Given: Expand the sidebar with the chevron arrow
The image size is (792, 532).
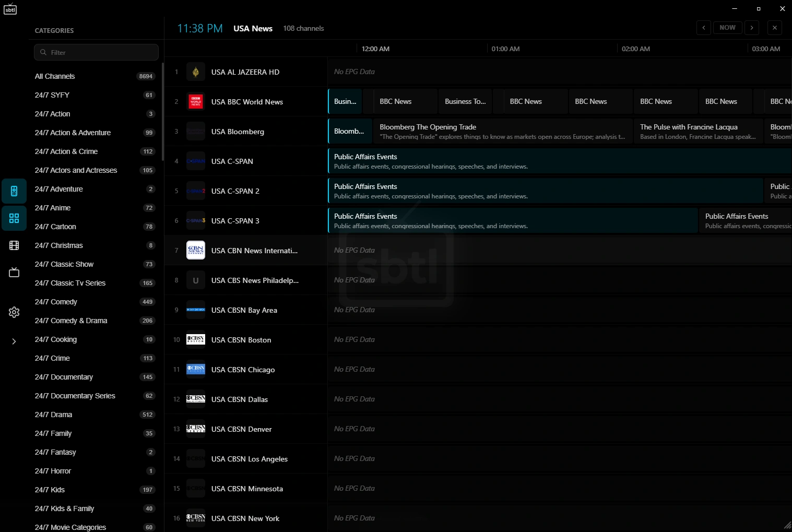Looking at the screenshot, I should pyautogui.click(x=14, y=341).
